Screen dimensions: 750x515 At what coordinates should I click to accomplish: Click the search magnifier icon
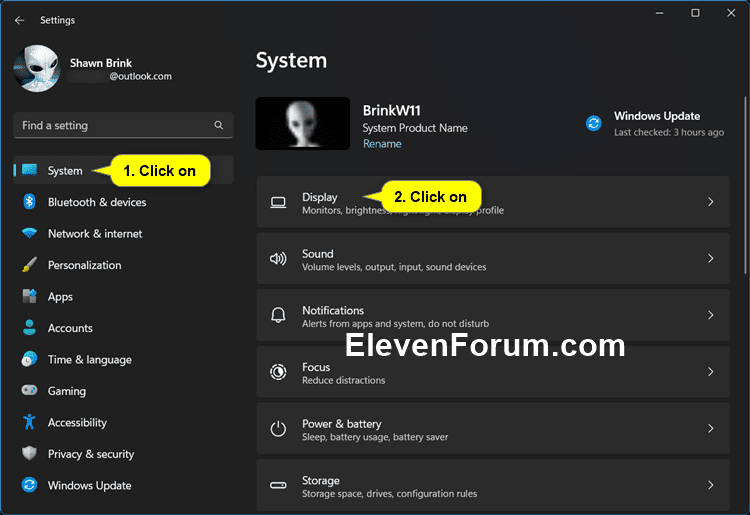pyautogui.click(x=219, y=125)
